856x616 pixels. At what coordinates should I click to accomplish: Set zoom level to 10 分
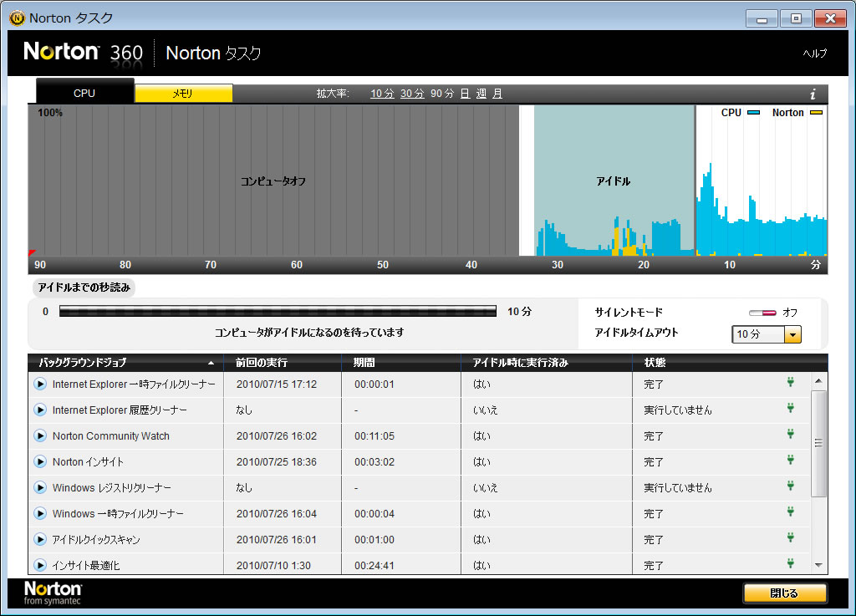(x=382, y=94)
